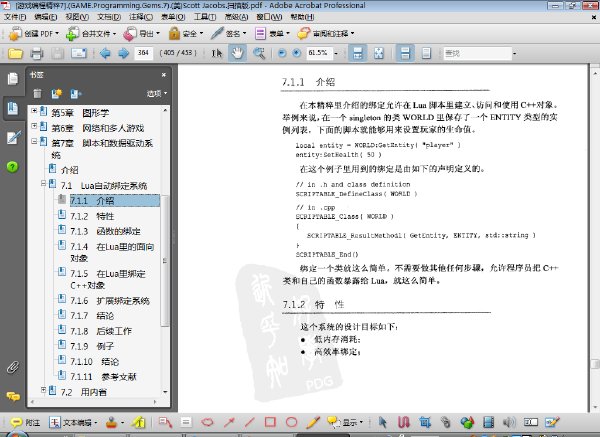Select the red Arrow drawing tool
This screenshot has height=437, width=600.
point(229,422)
